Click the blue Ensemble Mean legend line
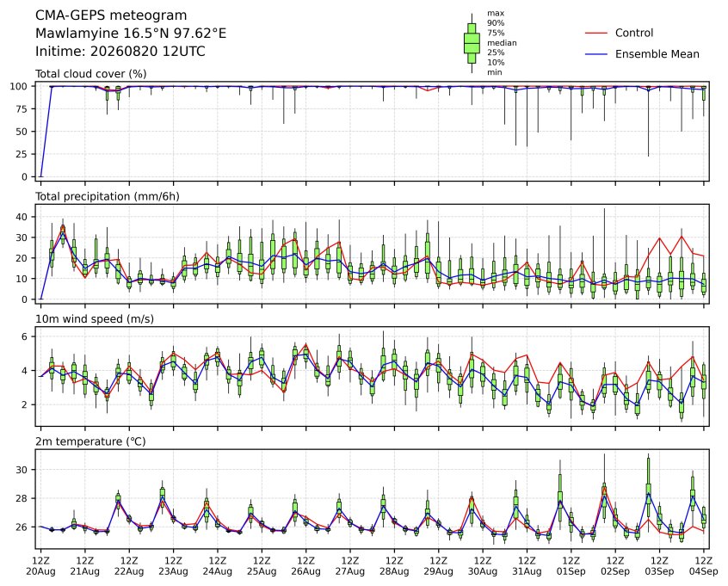Screen dimensions: 728x586 click(x=596, y=54)
